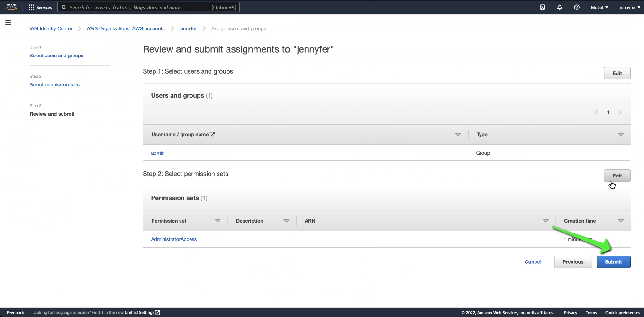Sort users table by Type column arrow
Image resolution: width=644 pixels, height=317 pixels.
[x=621, y=135]
